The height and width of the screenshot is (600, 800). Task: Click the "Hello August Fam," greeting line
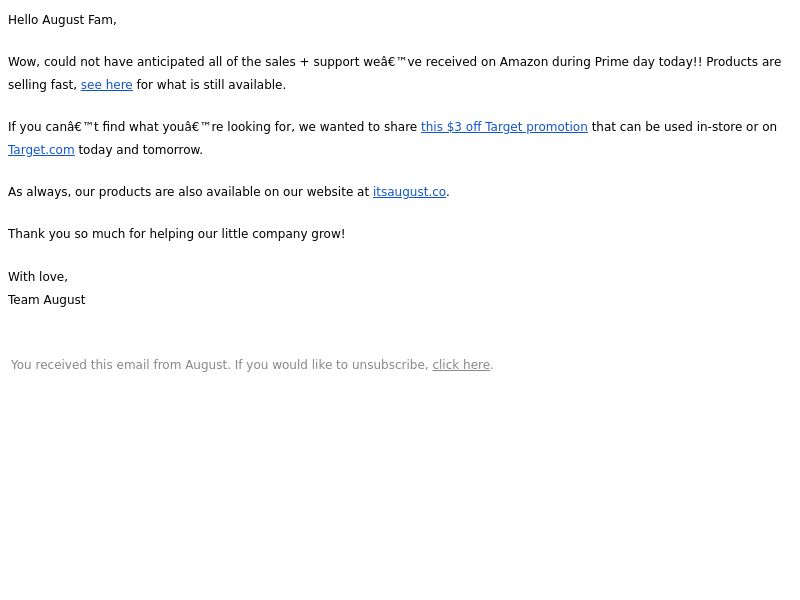(x=62, y=20)
